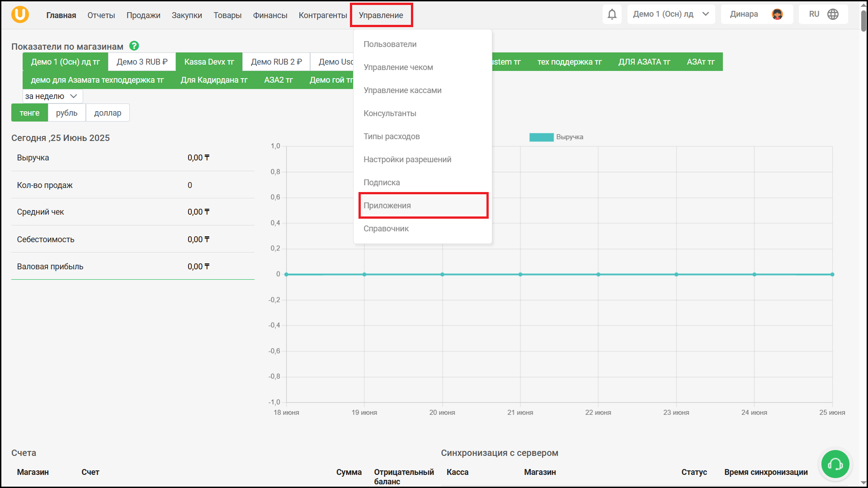Click the Динара user avatar

tap(777, 14)
